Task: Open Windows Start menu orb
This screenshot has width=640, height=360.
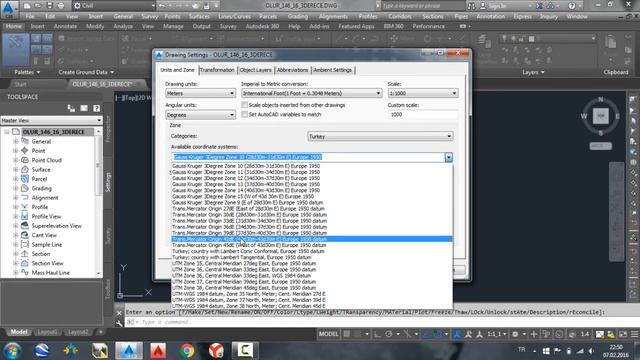Action: (x=12, y=351)
